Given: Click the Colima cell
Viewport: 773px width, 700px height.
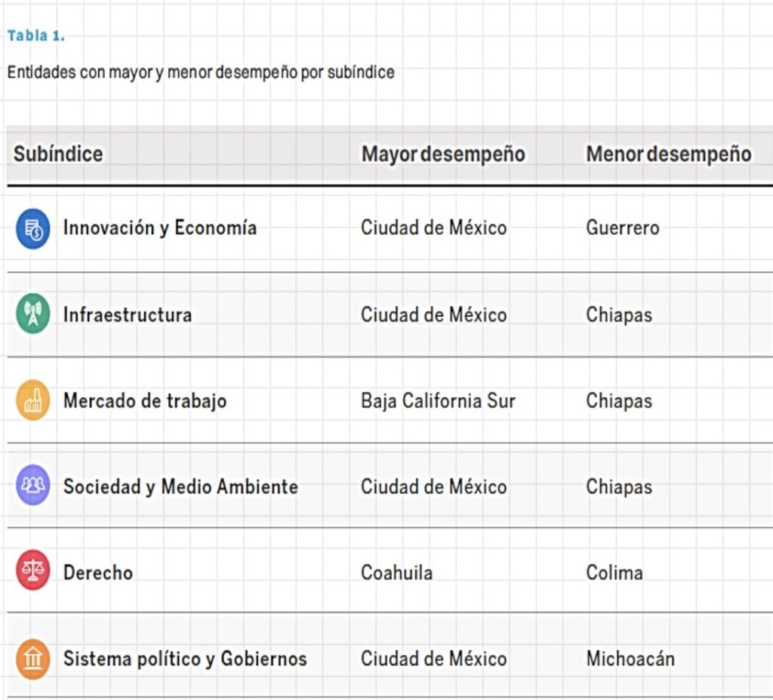Looking at the screenshot, I should [614, 572].
